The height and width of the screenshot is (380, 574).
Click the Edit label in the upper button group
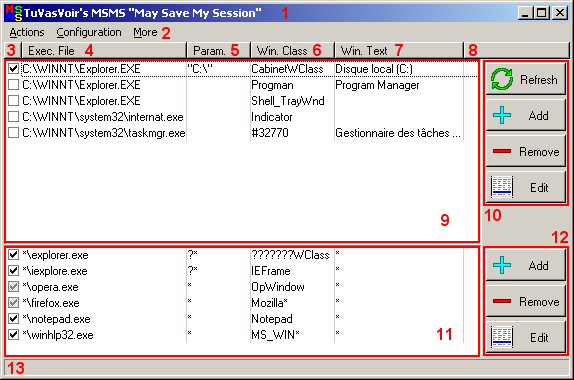pyautogui.click(x=539, y=187)
